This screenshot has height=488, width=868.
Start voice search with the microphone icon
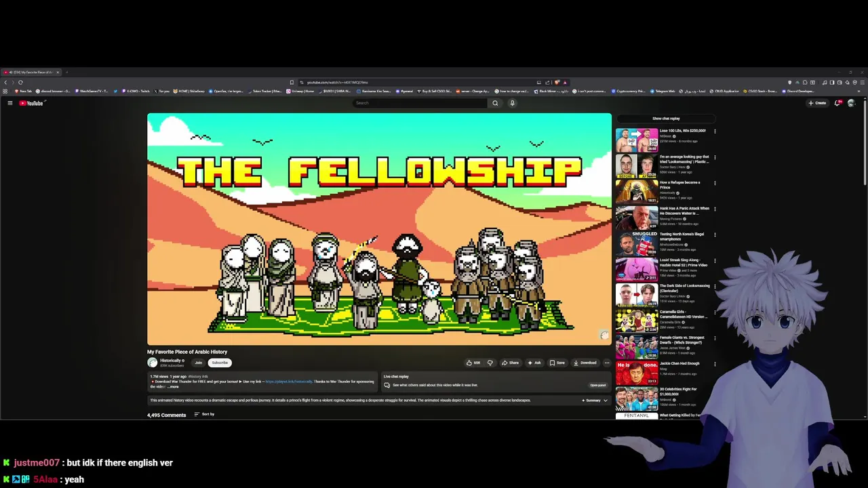coord(512,103)
